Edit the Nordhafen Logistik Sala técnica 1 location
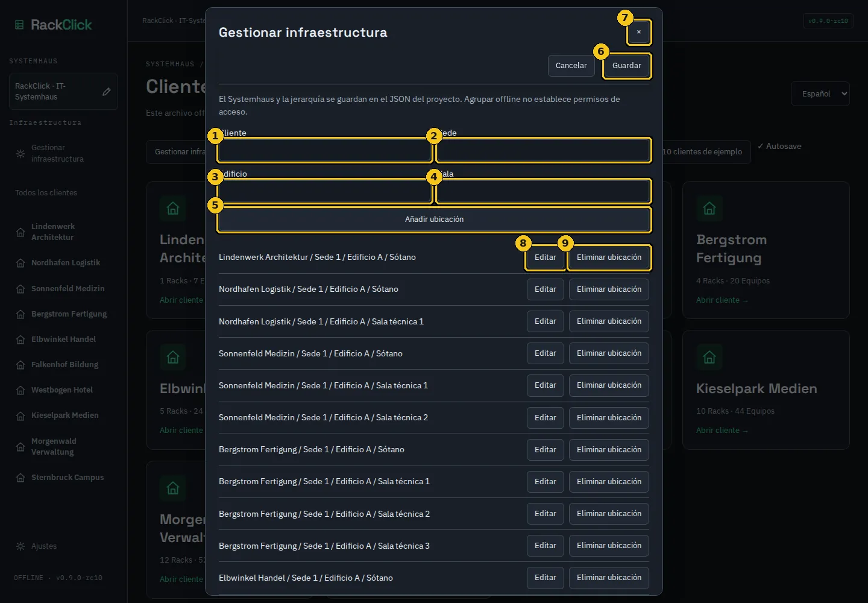 [x=546, y=321]
